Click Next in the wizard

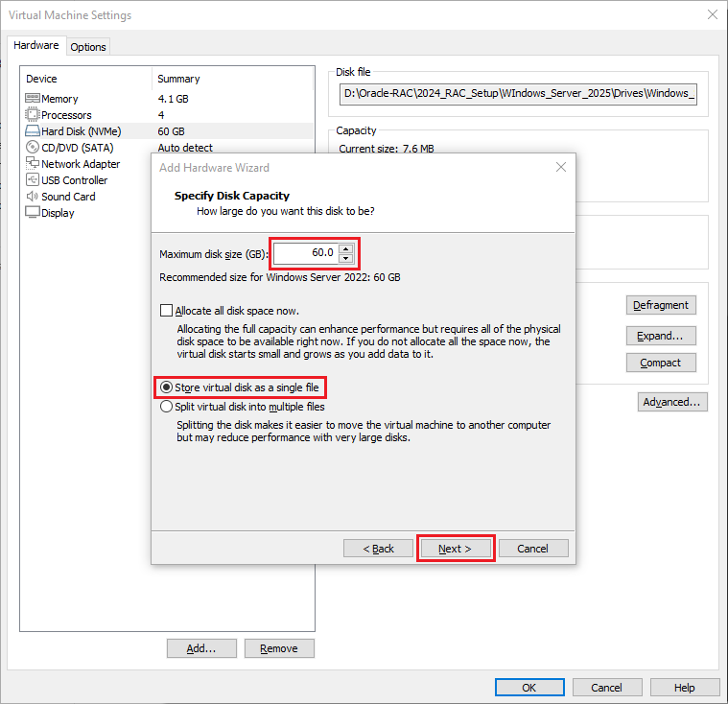coord(456,549)
